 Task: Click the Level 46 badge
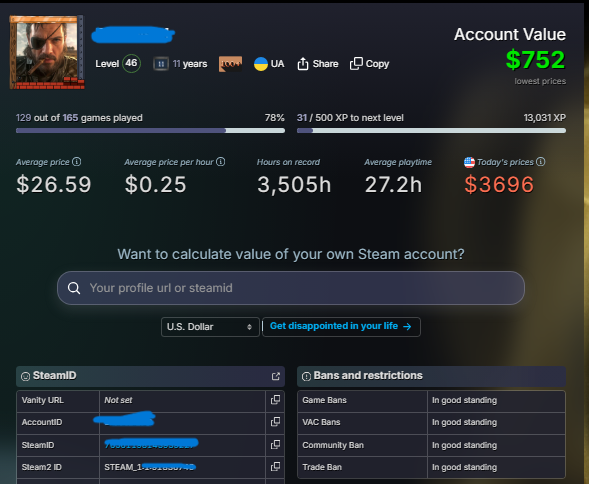coord(131,64)
